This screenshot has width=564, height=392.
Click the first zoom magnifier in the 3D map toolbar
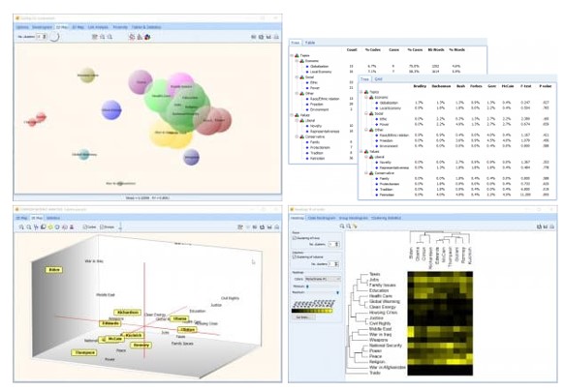point(21,227)
